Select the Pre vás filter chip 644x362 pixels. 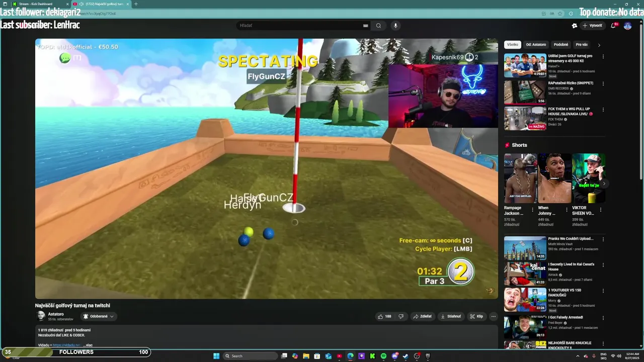click(x=582, y=45)
